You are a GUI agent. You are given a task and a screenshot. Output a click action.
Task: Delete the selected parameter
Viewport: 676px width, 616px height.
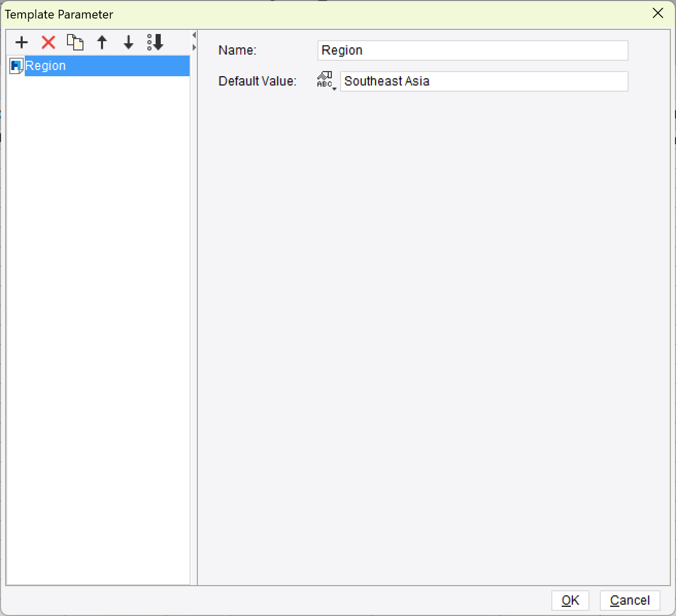click(48, 43)
